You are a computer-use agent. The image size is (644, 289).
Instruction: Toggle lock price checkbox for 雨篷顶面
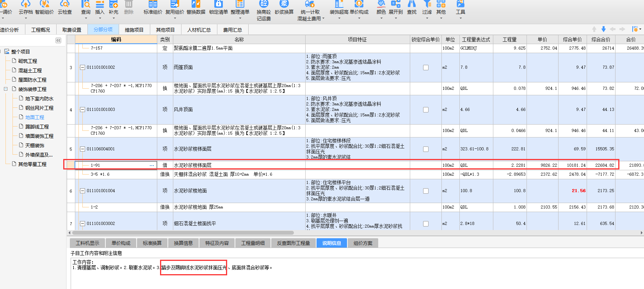[x=426, y=68]
